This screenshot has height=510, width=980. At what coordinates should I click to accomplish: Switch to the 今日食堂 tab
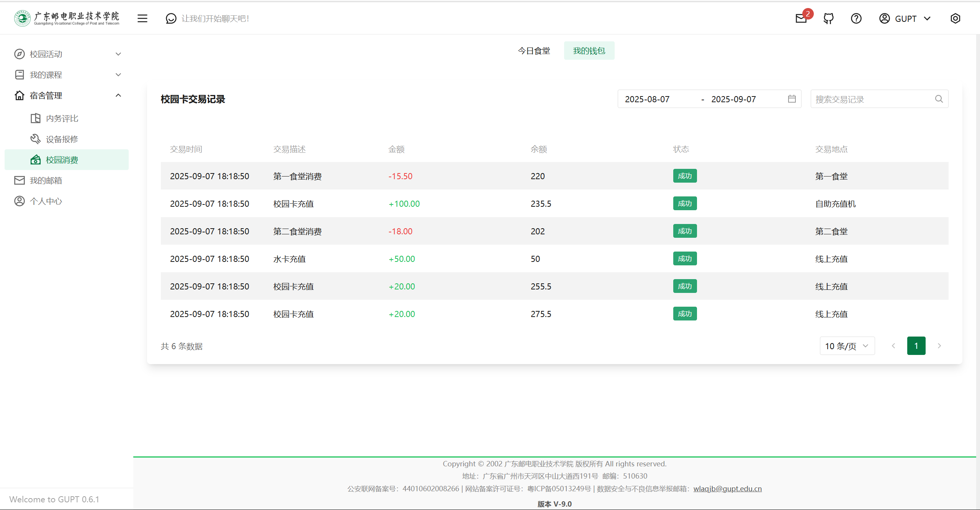pos(533,51)
